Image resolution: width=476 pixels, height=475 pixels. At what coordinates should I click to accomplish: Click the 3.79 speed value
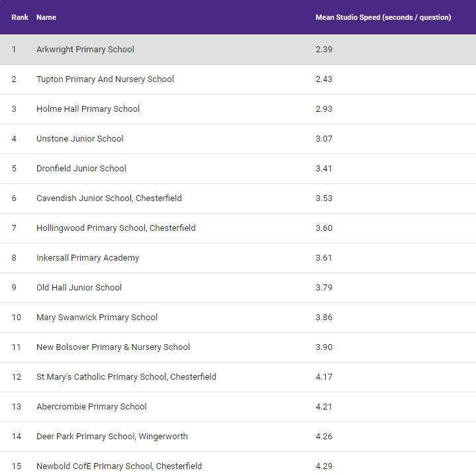[324, 287]
